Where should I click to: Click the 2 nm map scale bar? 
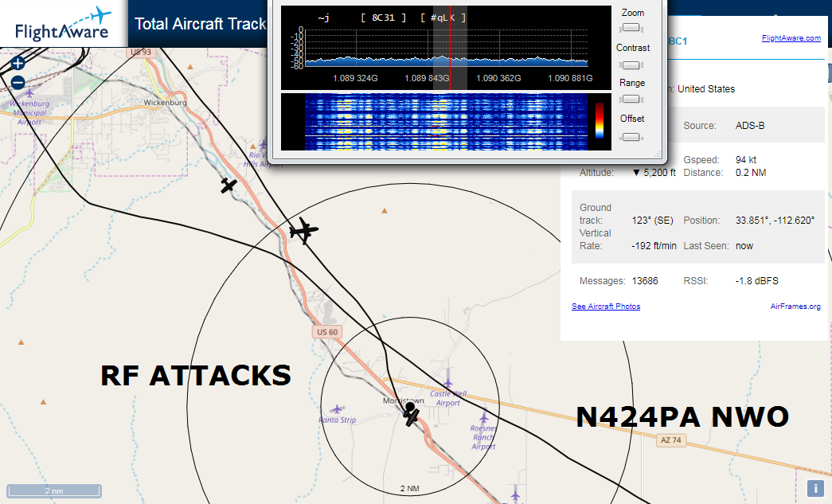[x=54, y=490]
